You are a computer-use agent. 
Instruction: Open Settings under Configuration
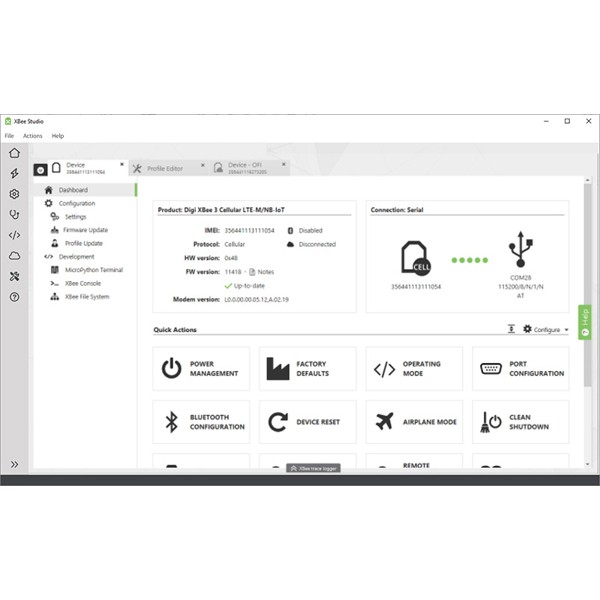coord(75,217)
